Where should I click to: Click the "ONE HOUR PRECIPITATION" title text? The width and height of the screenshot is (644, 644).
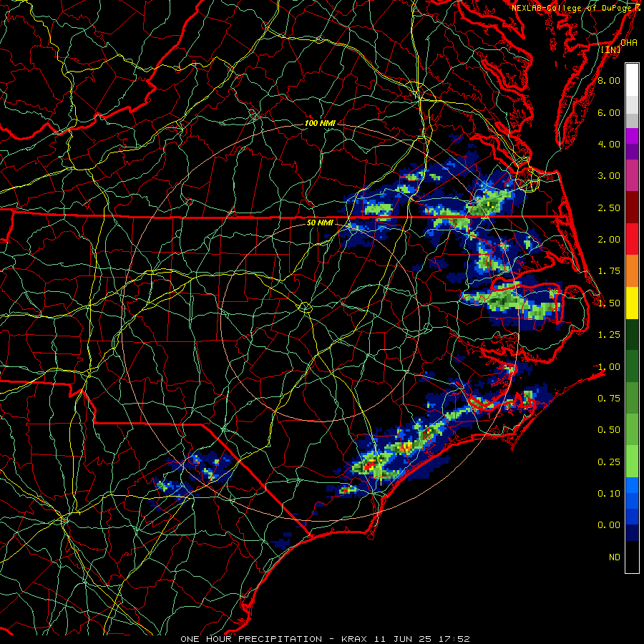[x=251, y=639]
